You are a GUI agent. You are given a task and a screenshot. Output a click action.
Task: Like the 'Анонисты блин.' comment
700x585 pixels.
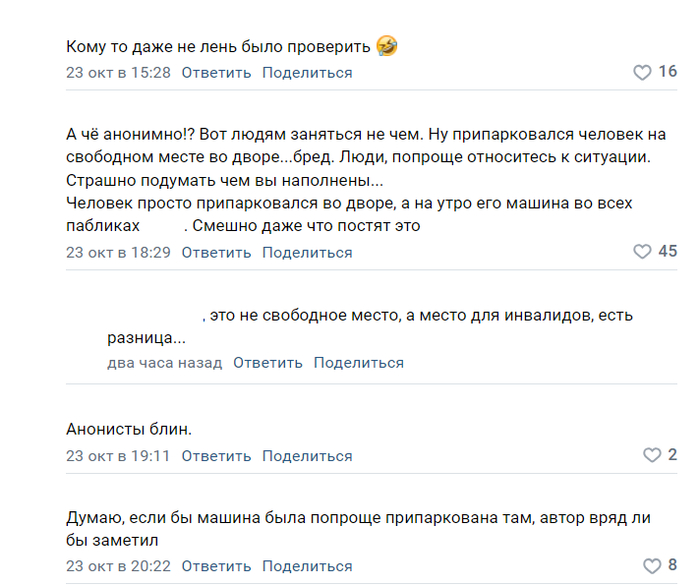click(651, 455)
